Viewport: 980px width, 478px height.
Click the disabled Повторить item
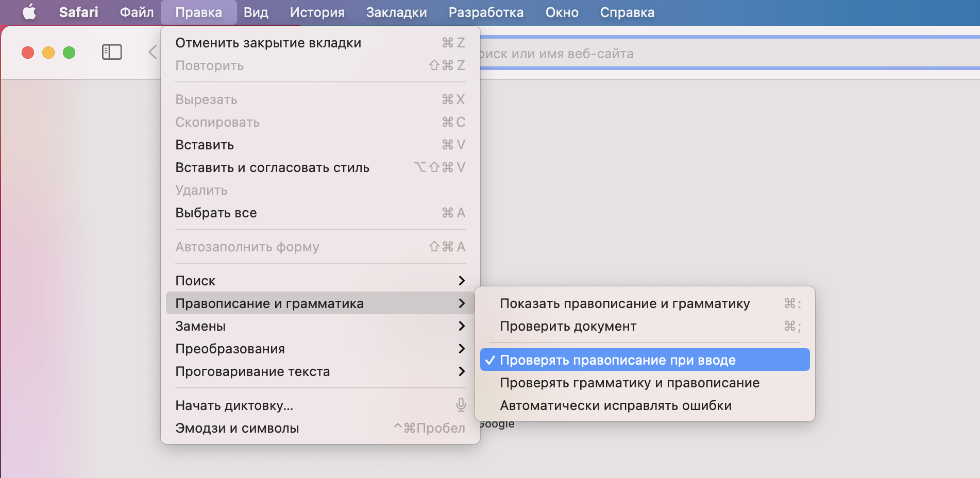pyautogui.click(x=320, y=65)
